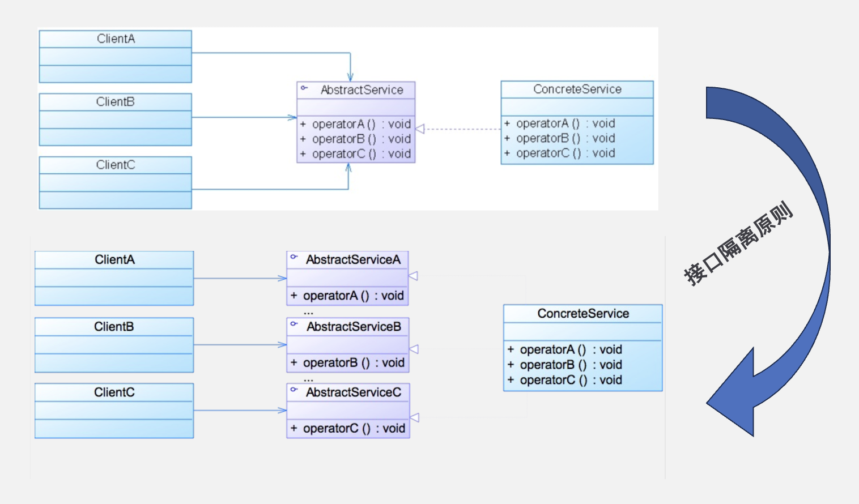Select the realization arrowhead at AbstractServiceB
The width and height of the screenshot is (859, 504).
pos(414,349)
